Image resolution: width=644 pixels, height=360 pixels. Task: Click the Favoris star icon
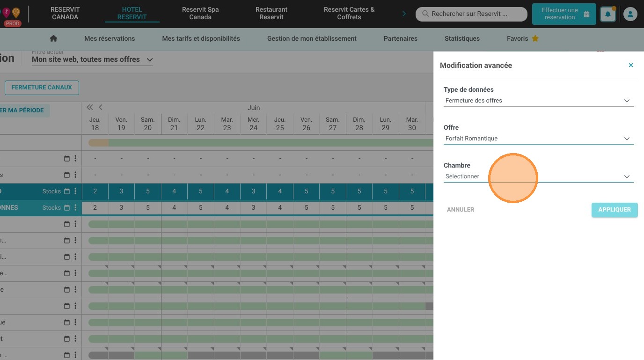click(535, 38)
